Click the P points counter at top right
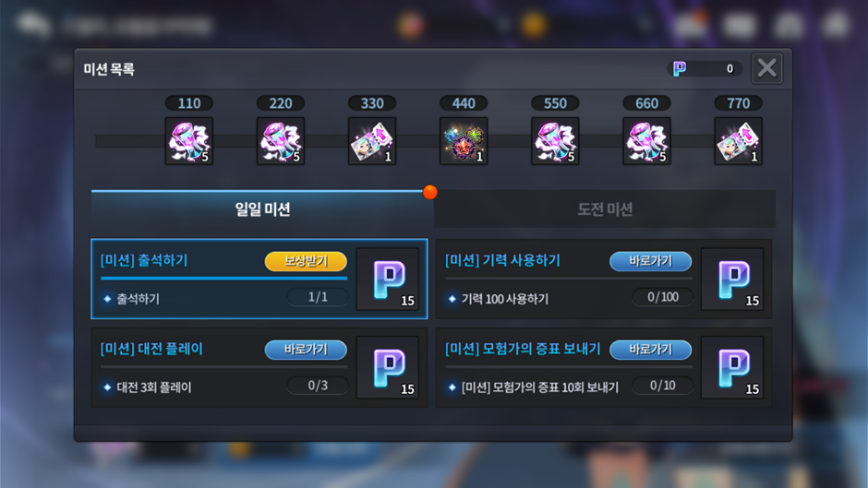The image size is (868, 488). click(x=705, y=68)
